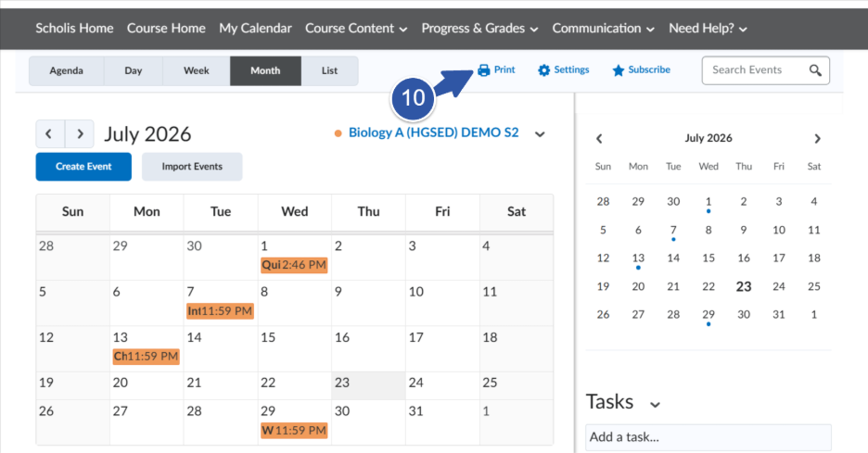Click the search magnifier icon
This screenshot has height=453, width=868.
click(x=815, y=70)
